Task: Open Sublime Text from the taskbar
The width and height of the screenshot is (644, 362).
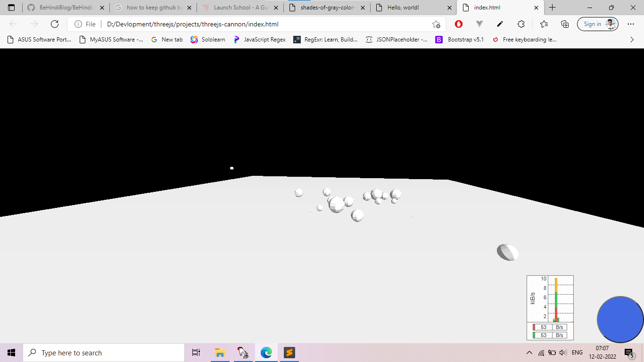Action: tap(289, 353)
